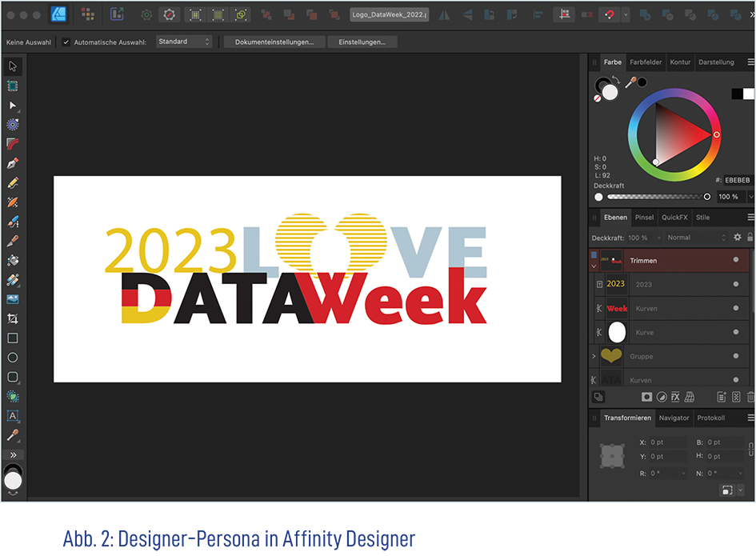Select the Pen tool
The image size is (756, 556).
click(x=13, y=163)
